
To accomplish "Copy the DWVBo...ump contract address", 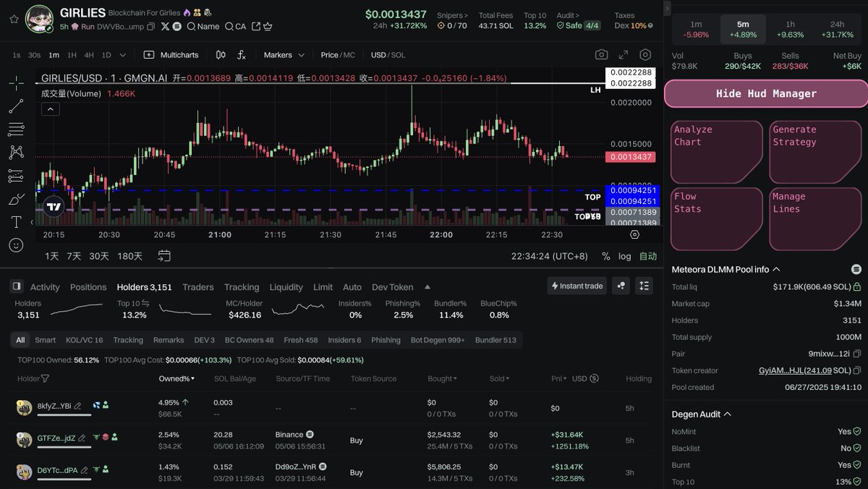I will coord(150,27).
